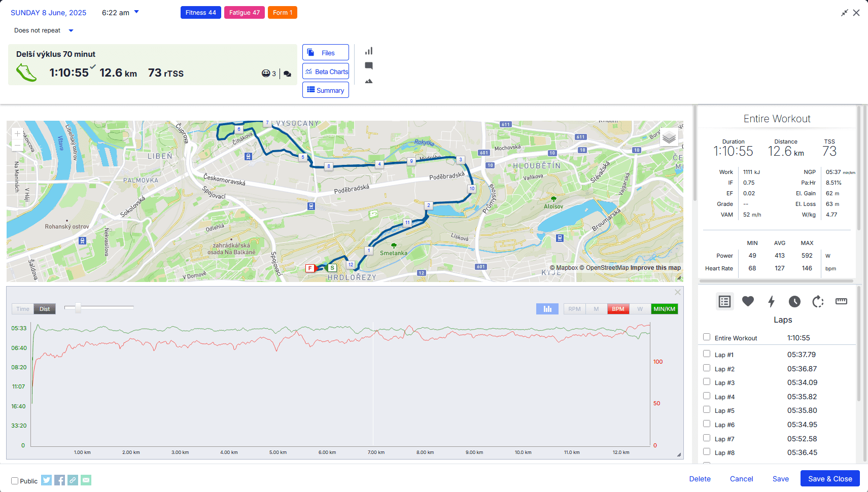Select the Lap #5 checkbox
The width and height of the screenshot is (868, 492).
707,409
